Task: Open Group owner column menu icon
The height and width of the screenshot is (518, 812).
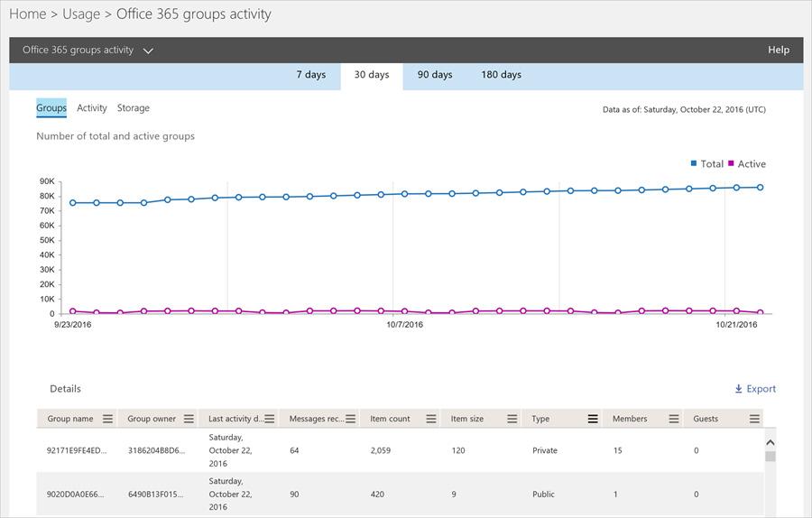Action: click(x=189, y=419)
